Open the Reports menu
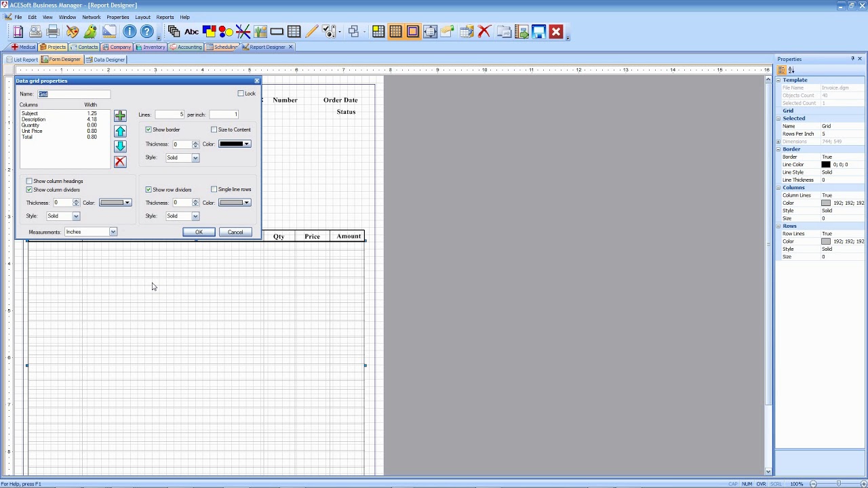This screenshot has width=868, height=488. pos(165,17)
